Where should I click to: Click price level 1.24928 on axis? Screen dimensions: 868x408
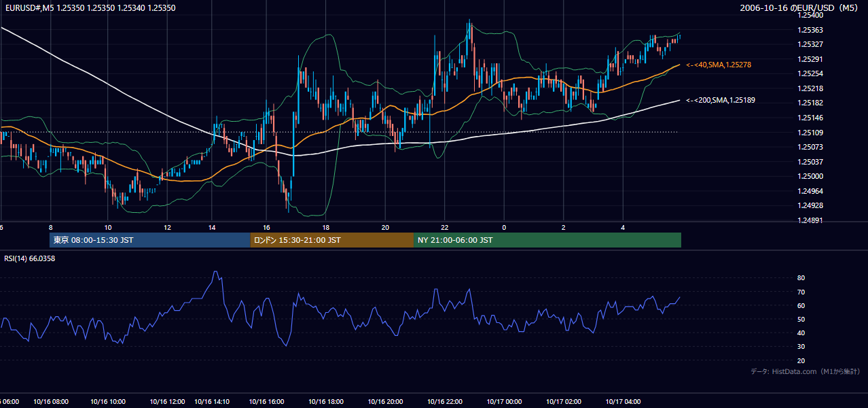point(810,205)
